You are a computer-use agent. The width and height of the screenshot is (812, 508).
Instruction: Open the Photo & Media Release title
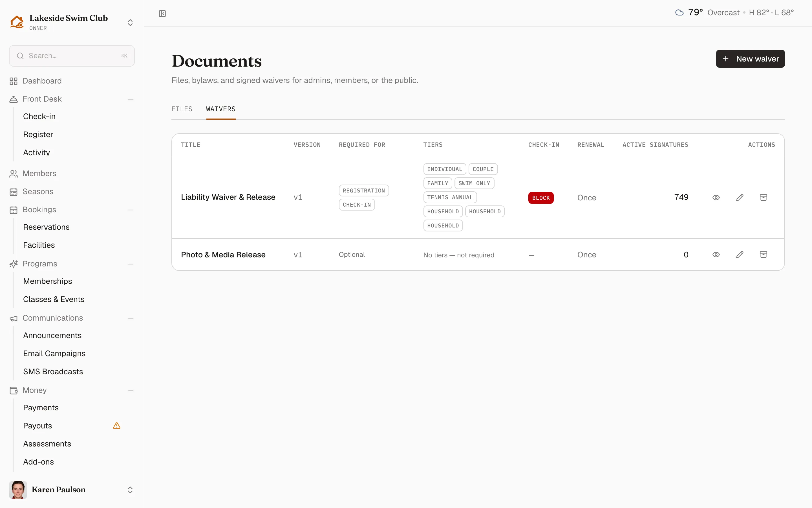coord(223,255)
